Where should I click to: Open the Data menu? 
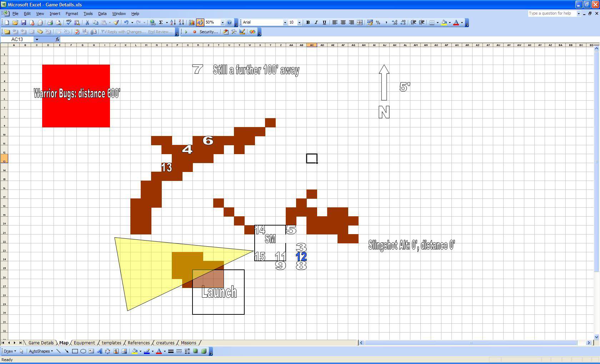[102, 14]
